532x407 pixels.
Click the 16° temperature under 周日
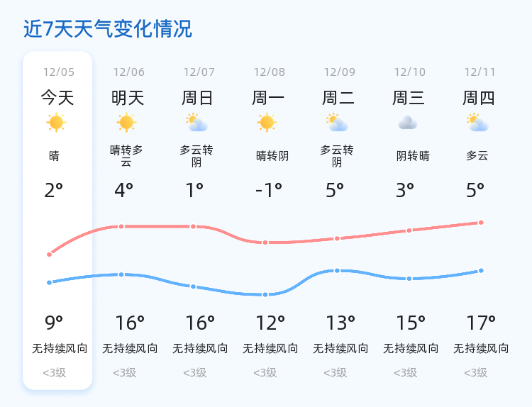pos(199,323)
